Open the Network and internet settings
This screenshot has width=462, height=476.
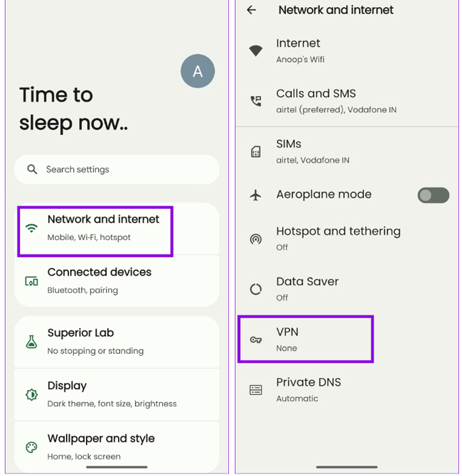pos(103,228)
